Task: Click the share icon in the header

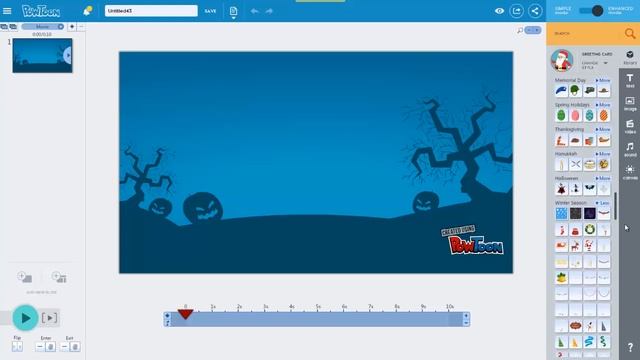Action: (535, 11)
